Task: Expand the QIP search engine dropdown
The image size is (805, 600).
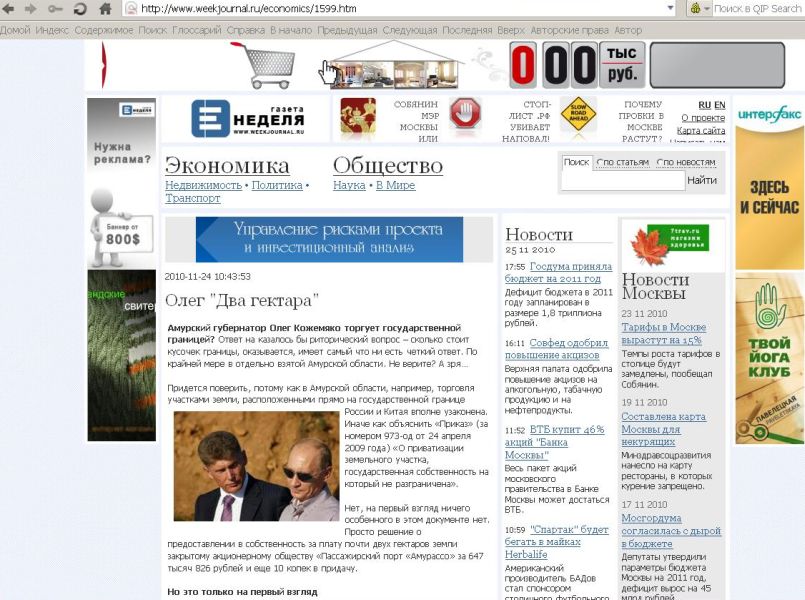Action: [707, 9]
